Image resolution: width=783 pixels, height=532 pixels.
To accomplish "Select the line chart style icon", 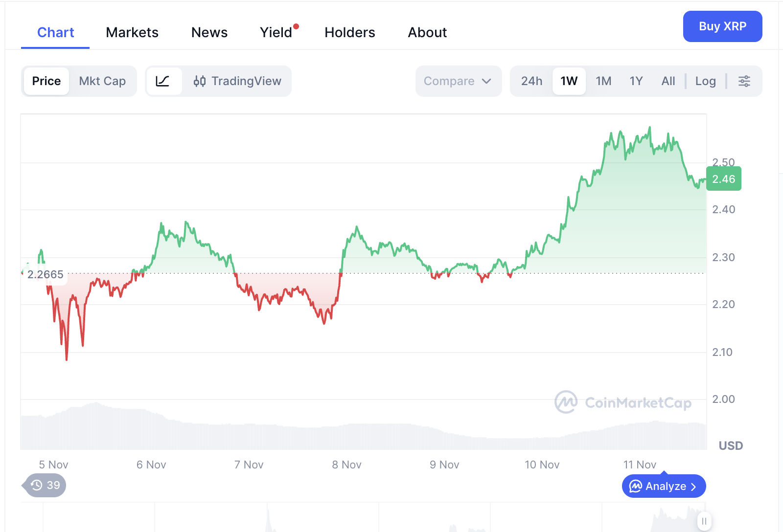I will pos(164,81).
